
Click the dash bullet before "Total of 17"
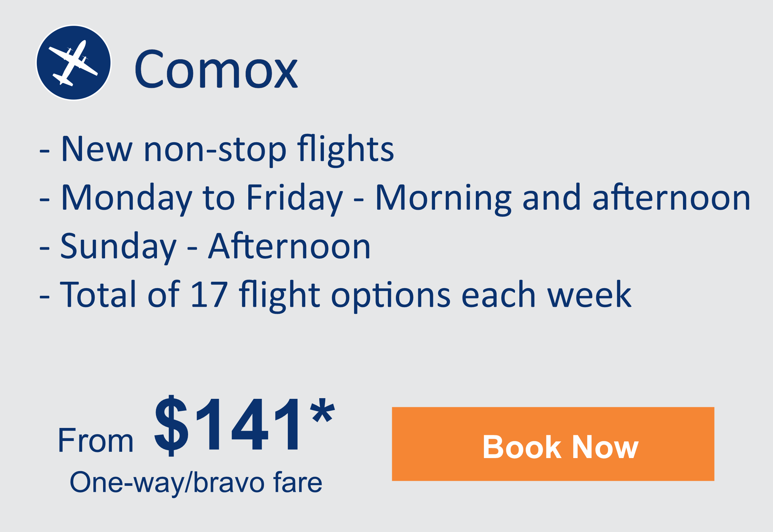45,297
